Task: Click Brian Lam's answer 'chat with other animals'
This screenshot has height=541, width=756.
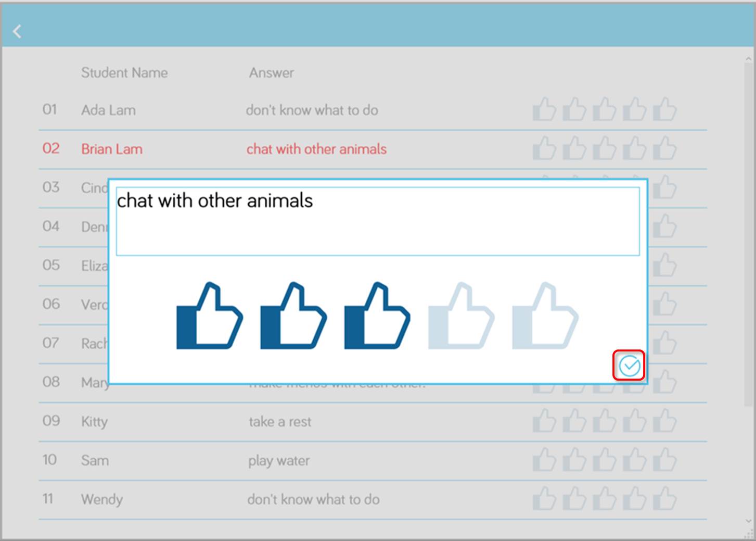Action: click(316, 149)
